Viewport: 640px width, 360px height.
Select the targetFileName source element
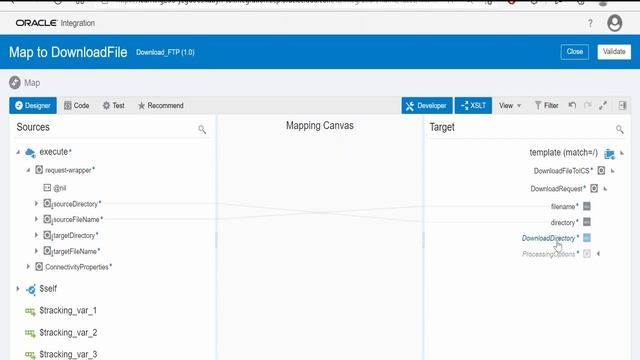pos(76,251)
